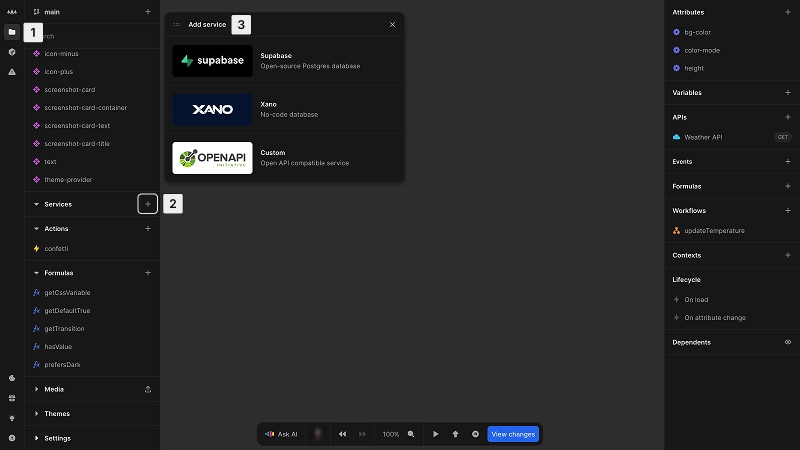The width and height of the screenshot is (800, 450).
Task: Add a component formula in right panel
Action: tap(787, 186)
